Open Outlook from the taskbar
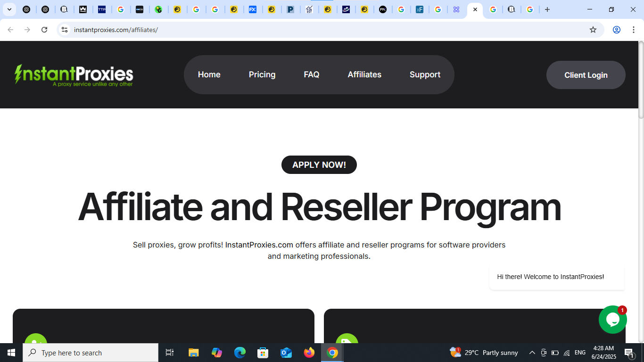644x362 pixels. (286, 353)
